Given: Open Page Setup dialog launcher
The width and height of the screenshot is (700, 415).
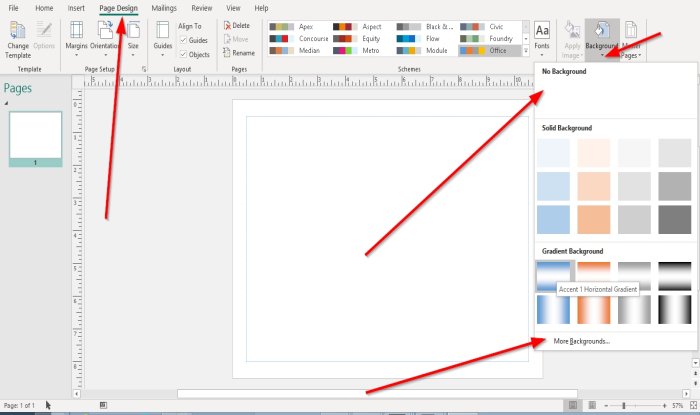Looking at the screenshot, I should 144,69.
